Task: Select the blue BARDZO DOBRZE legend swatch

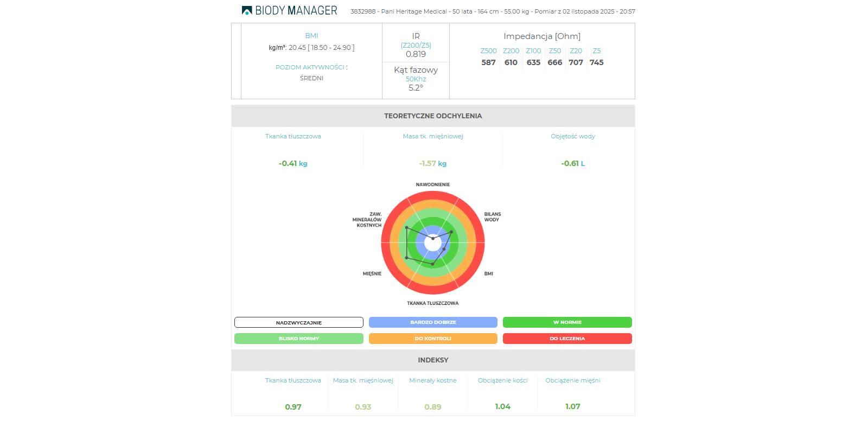Action: 433,322
